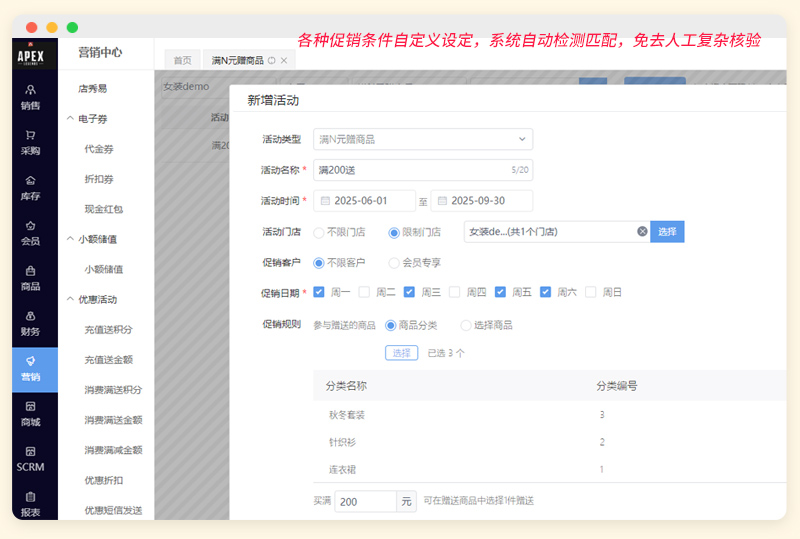800x539 pixels.
Task: Click the 女装demo store field in background
Action: [x=195, y=87]
